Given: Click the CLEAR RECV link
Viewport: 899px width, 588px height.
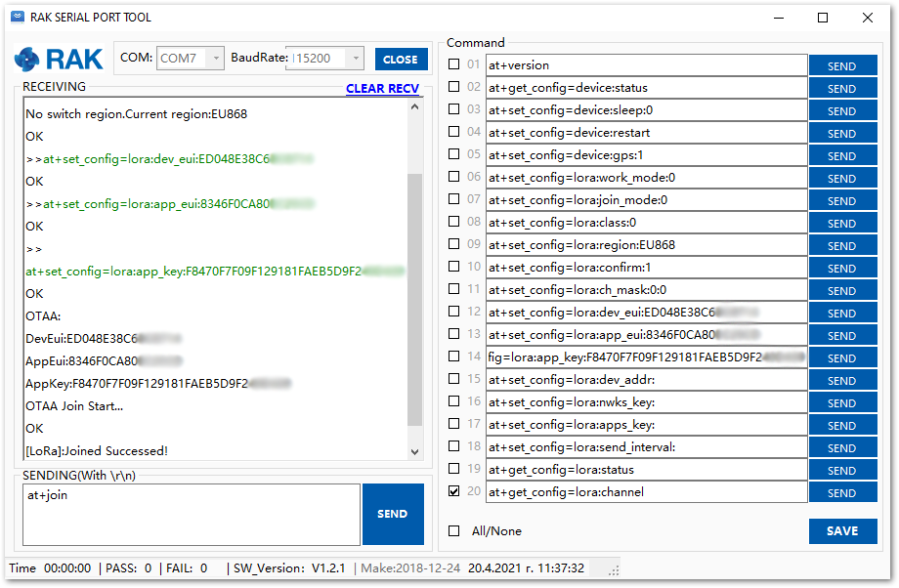Looking at the screenshot, I should coord(382,89).
